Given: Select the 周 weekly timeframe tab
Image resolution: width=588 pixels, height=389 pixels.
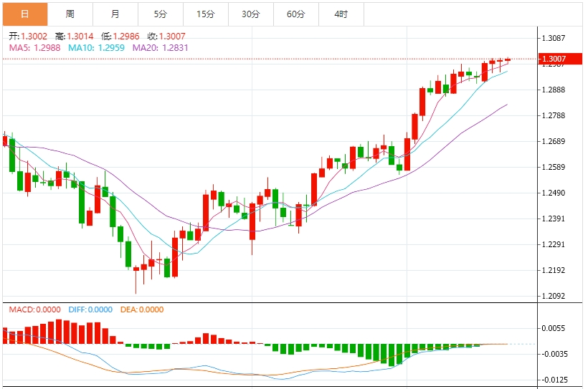Looking at the screenshot, I should (x=70, y=14).
